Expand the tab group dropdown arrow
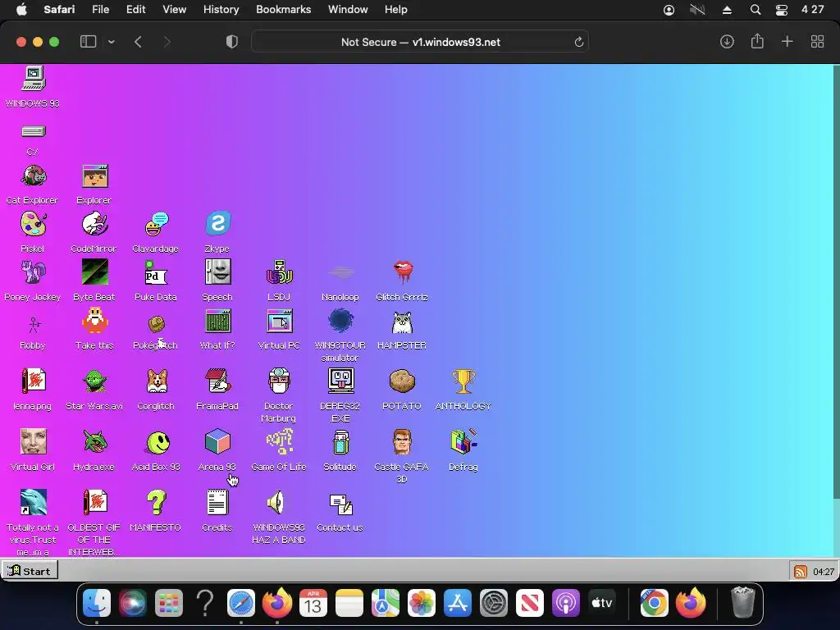 [x=112, y=42]
